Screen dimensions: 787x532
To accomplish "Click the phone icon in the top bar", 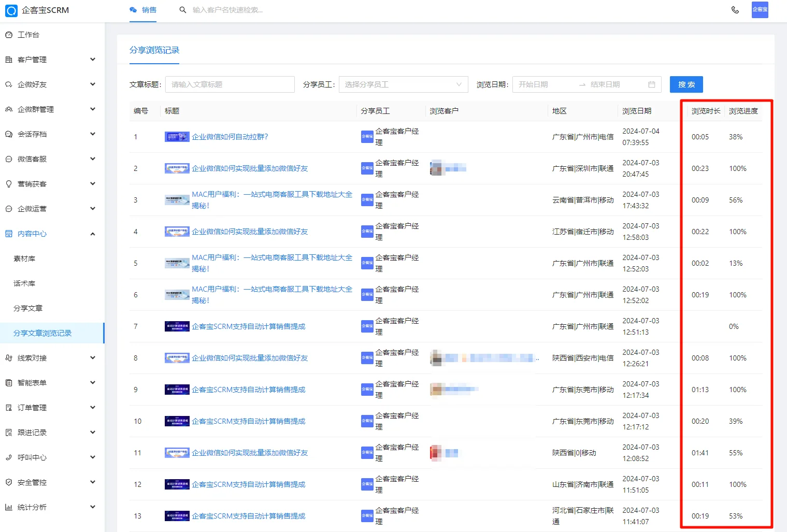I will tap(735, 10).
